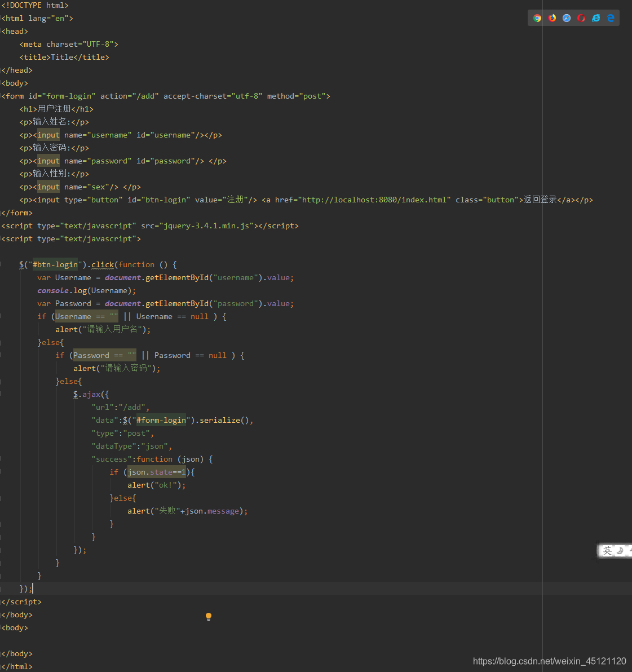Click the h1 用户注册 heading line
The width and height of the screenshot is (632, 672).
[56, 109]
